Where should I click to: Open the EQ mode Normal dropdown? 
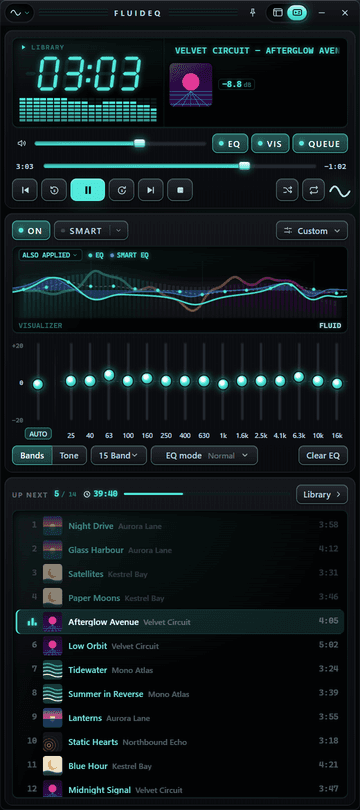point(204,456)
